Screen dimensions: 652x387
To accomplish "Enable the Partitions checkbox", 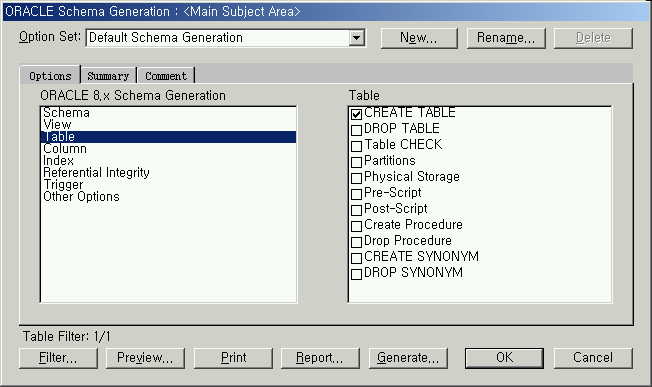I will 356,162.
